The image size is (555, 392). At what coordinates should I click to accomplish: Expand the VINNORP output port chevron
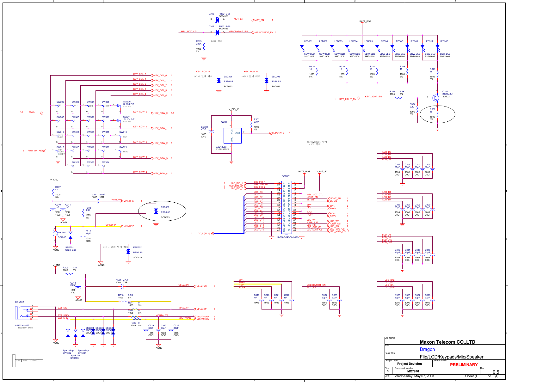[x=122, y=226]
